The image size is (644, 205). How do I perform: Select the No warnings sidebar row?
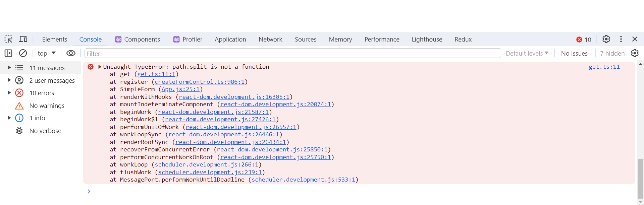point(40,106)
